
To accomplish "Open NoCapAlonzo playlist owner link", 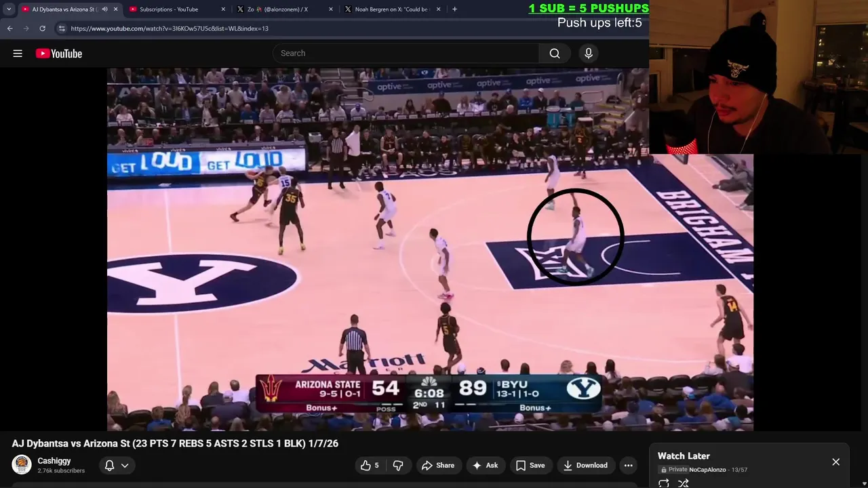I will coord(707,470).
